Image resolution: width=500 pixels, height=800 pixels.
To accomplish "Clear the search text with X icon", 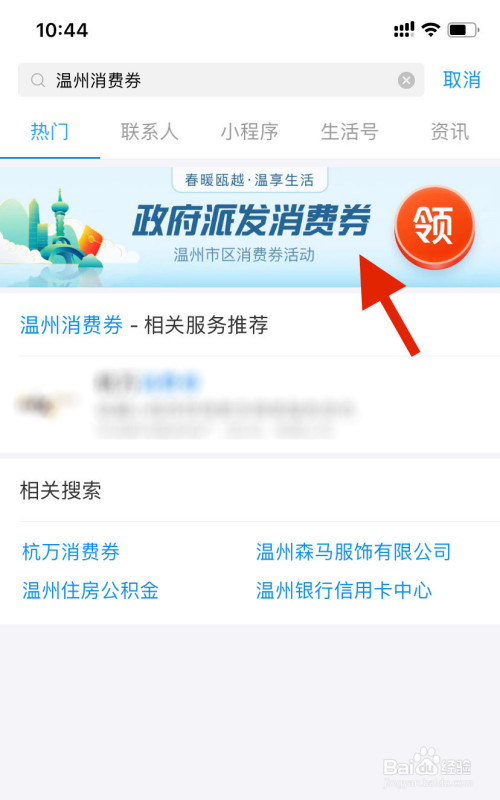I will pos(406,80).
